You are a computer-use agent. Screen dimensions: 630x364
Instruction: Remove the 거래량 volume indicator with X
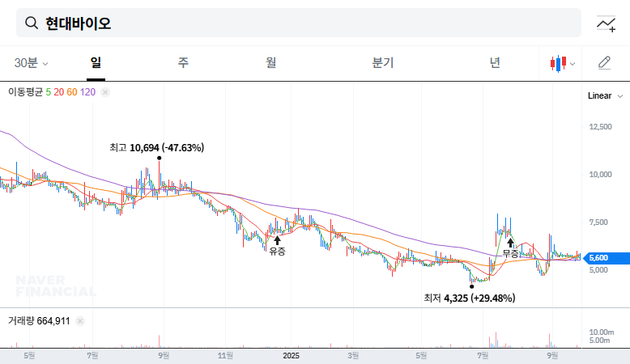80,321
